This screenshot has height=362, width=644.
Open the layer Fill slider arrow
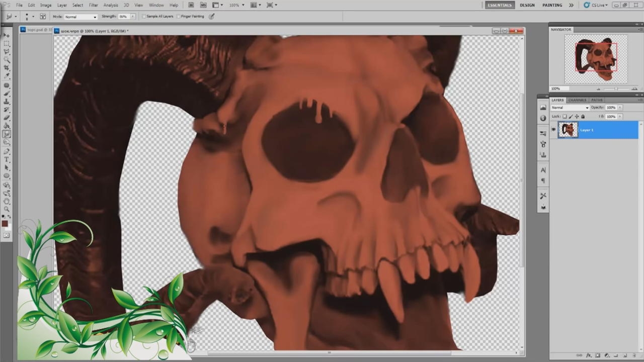[619, 116]
